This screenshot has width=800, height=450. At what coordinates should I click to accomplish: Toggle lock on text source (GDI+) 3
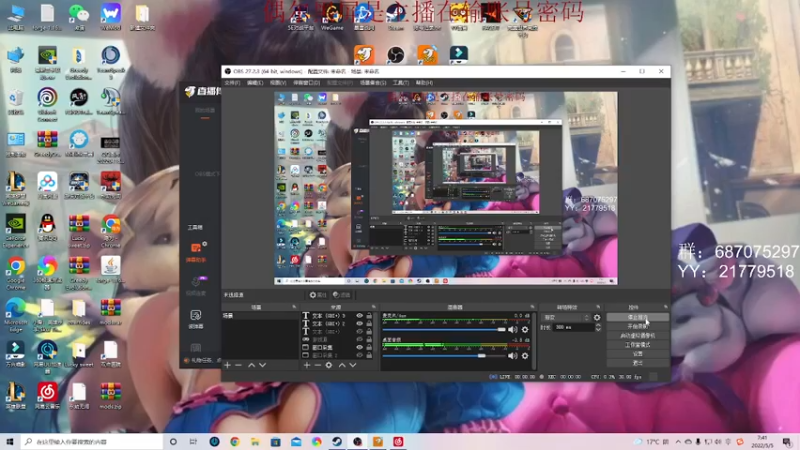pos(369,316)
